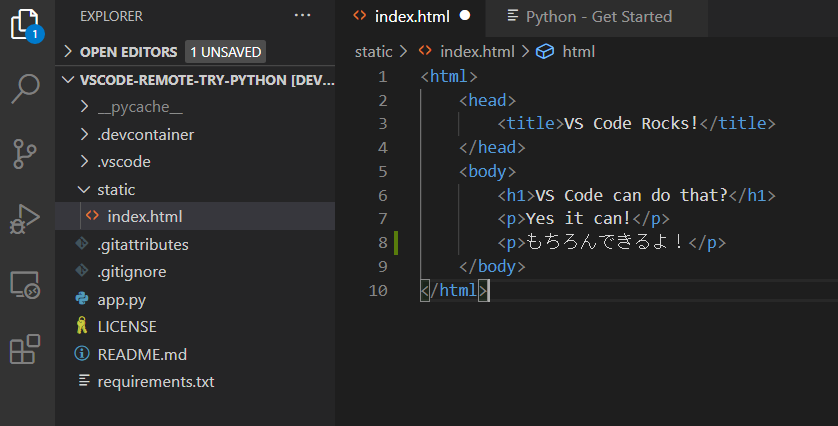Open the Run and Debug view icon
838x426 pixels.
25,219
